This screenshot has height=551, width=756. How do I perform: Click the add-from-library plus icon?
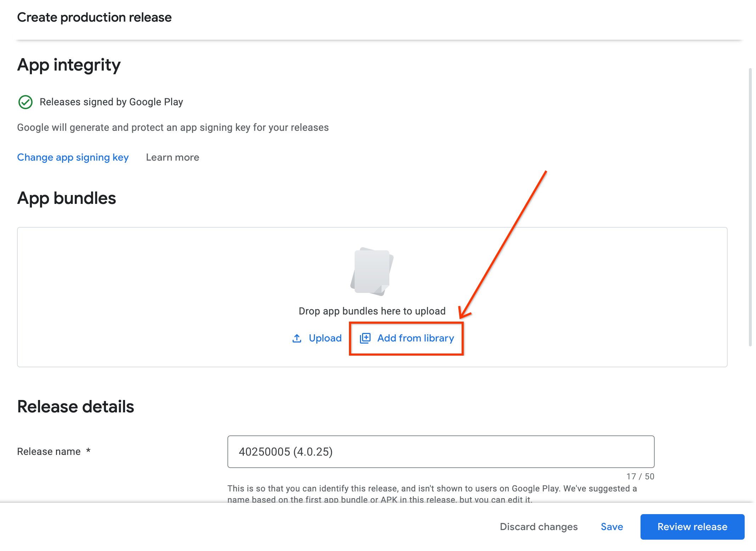[365, 338]
